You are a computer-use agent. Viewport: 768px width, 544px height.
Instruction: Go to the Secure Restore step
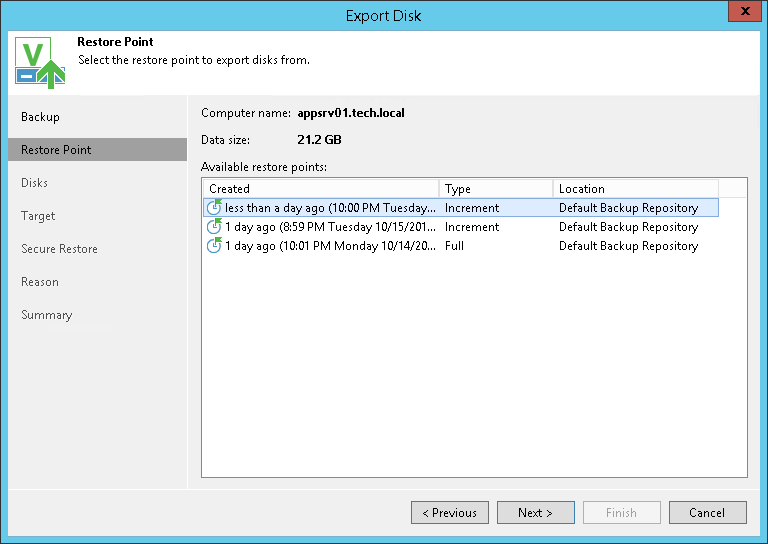point(59,249)
